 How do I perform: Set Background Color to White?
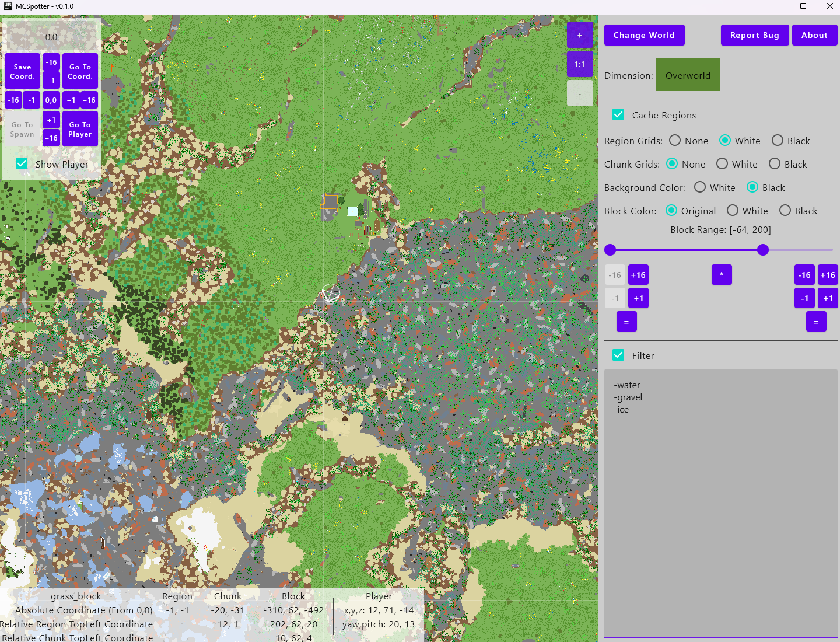pos(700,187)
